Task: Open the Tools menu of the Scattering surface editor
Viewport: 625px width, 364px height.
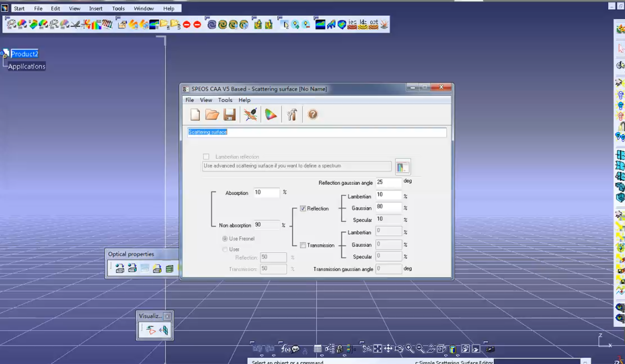Action: pos(225,100)
